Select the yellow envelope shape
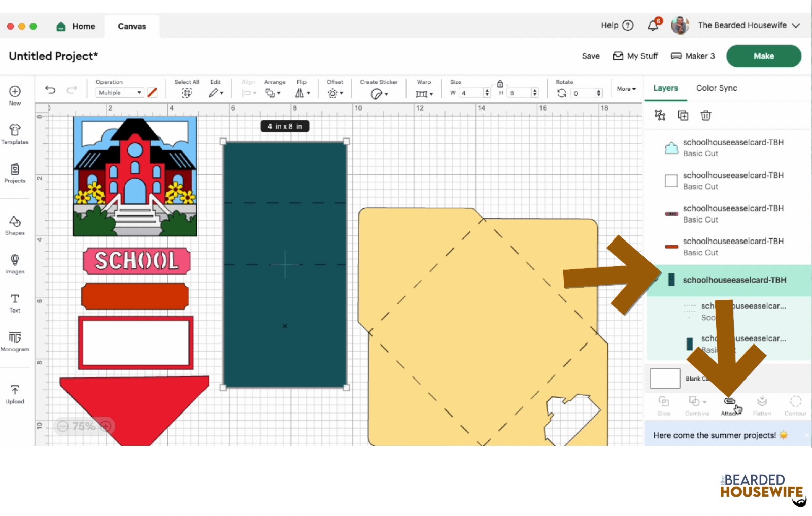The image size is (812, 516). point(483,327)
